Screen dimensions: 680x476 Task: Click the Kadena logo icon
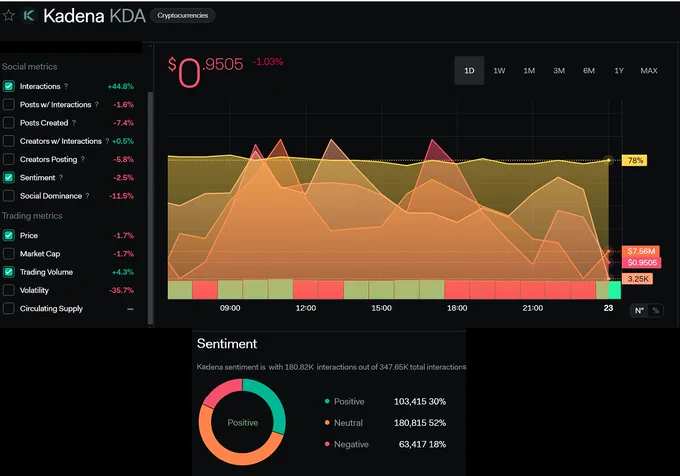[29, 16]
